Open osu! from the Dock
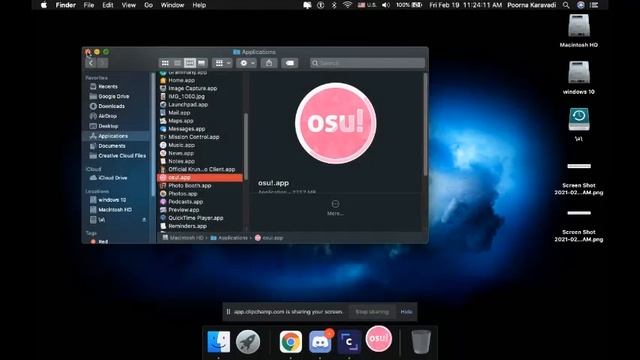 [x=379, y=338]
